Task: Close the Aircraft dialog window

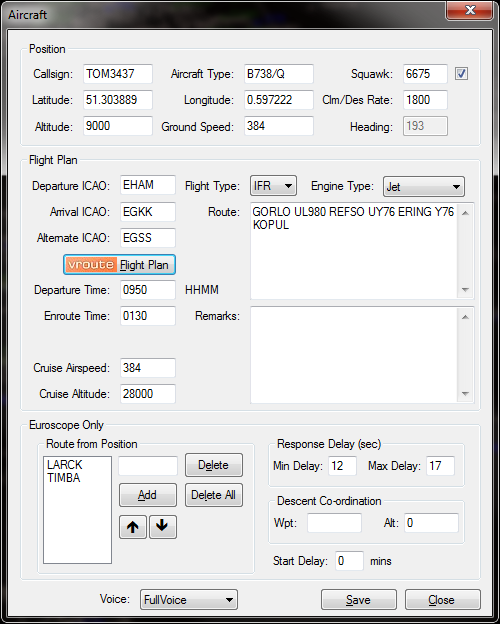Action: click(470, 10)
